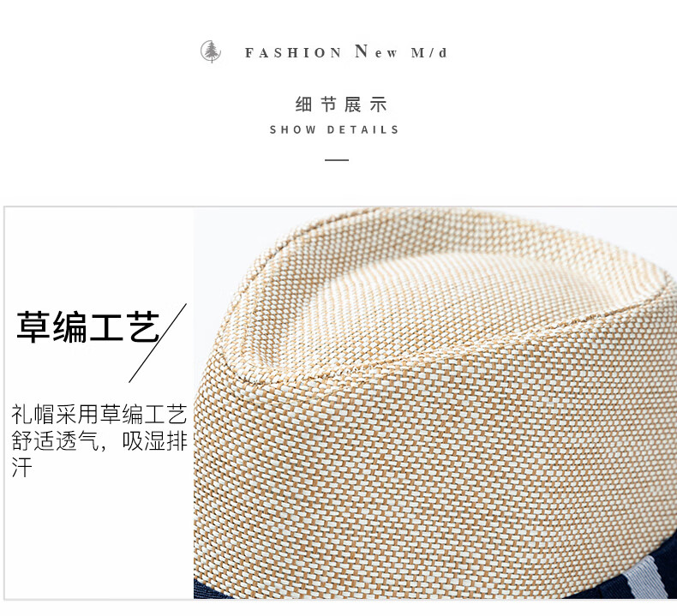
Task: Click the 草编工艺 bold heading
Action: click(87, 326)
